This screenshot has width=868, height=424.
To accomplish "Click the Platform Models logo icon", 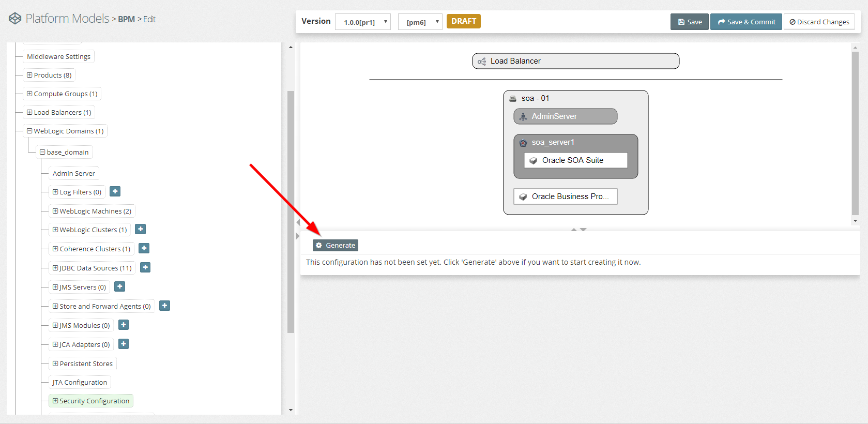I will point(15,19).
